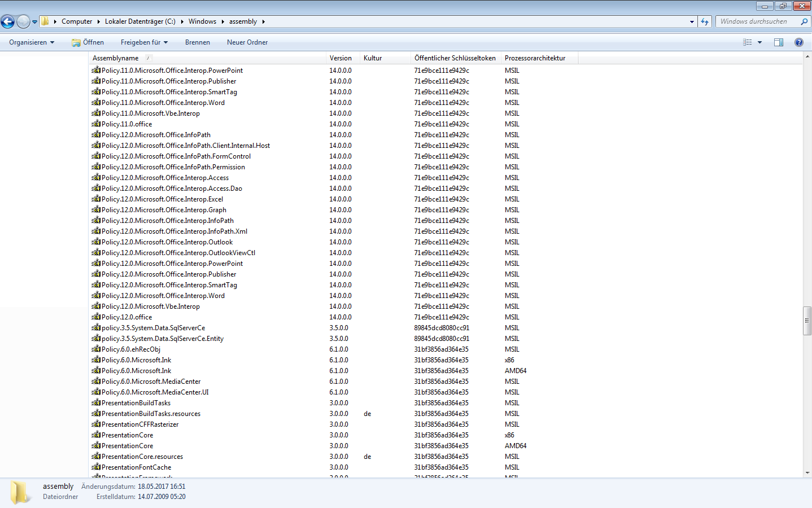Go back with the Back arrow button
This screenshot has height=508, width=812.
(x=7, y=21)
